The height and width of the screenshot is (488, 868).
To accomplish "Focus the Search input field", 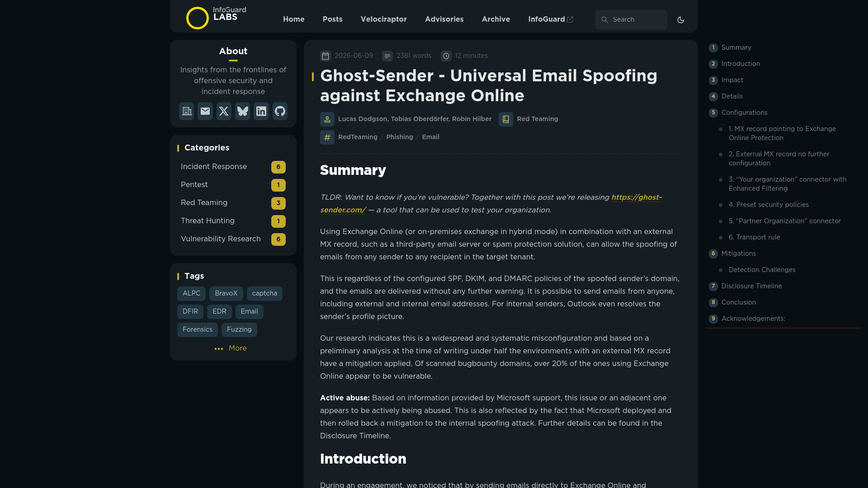I will point(631,20).
